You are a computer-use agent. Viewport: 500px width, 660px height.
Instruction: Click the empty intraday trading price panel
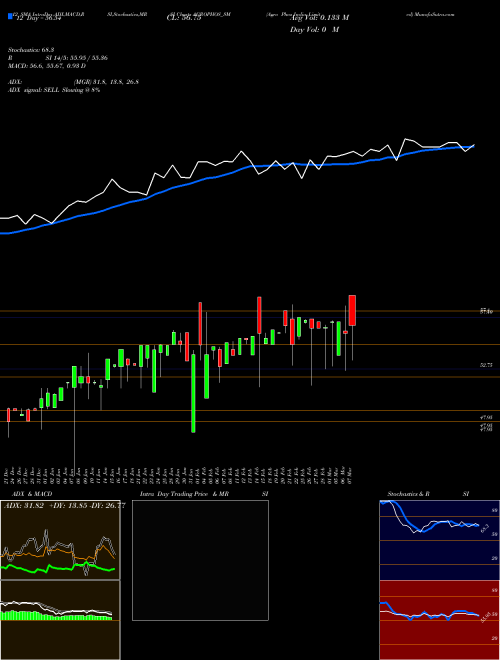pos(200,560)
